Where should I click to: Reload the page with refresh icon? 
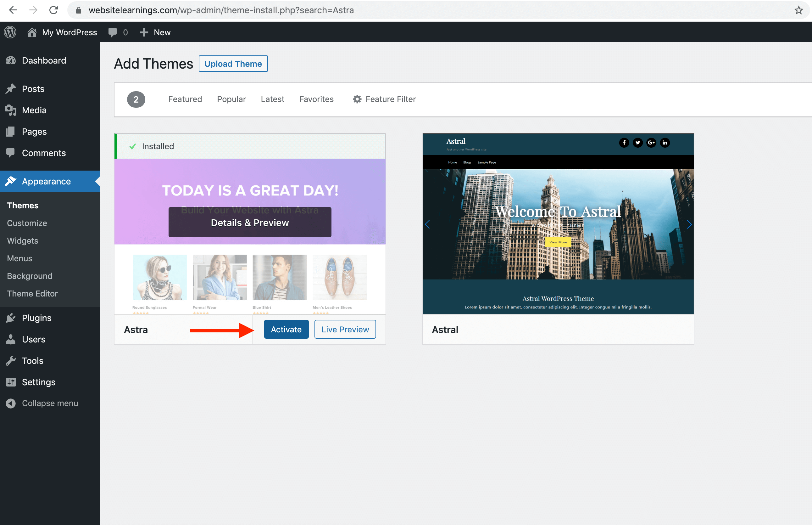(53, 10)
